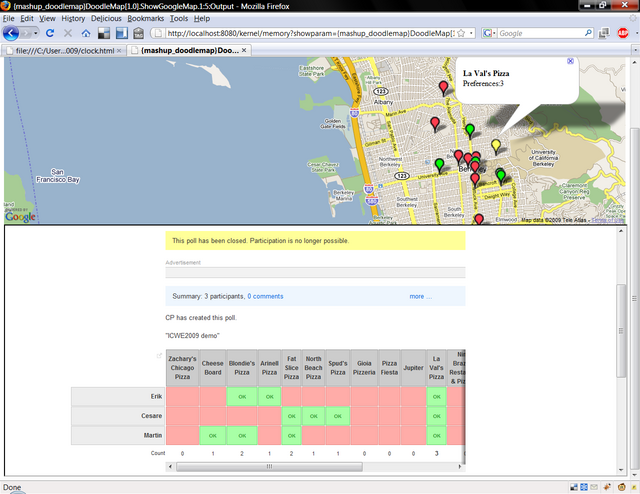Screen dimensions: 640x494
Task: Click the red marker at the map's bottom edge
Action: tap(478, 219)
